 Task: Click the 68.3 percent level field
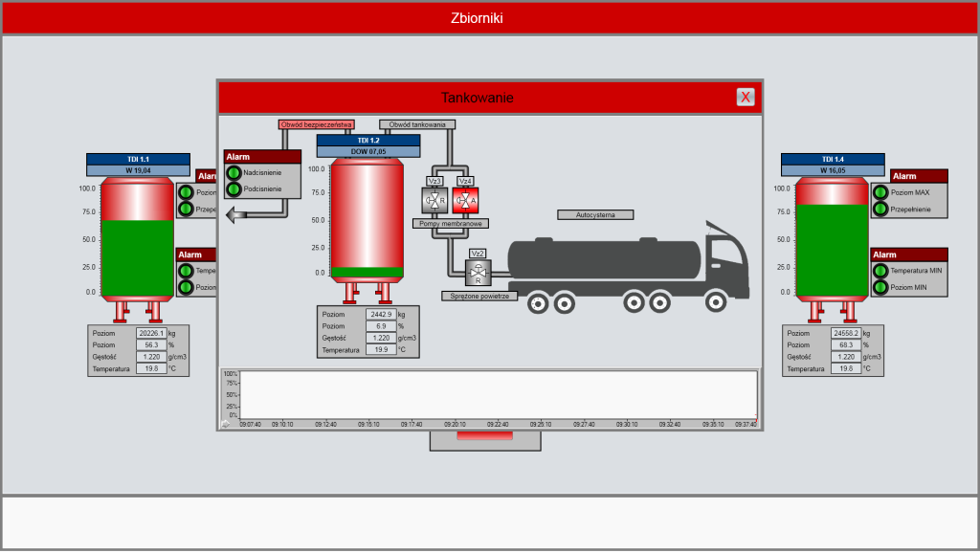(x=846, y=345)
